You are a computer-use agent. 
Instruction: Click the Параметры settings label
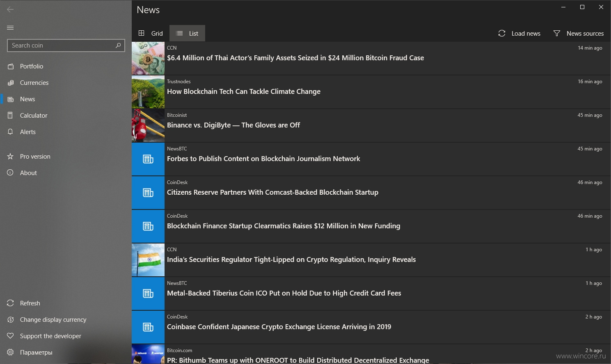coord(36,353)
